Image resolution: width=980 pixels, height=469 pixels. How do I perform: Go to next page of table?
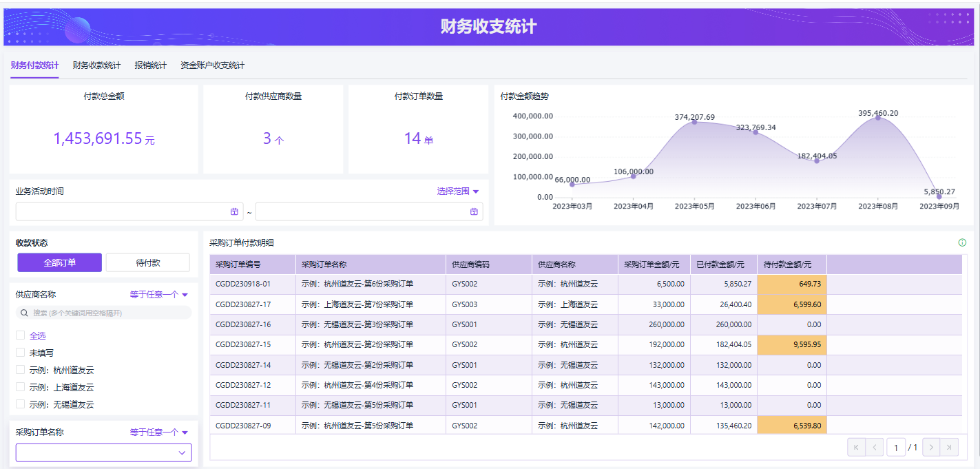coord(931,447)
